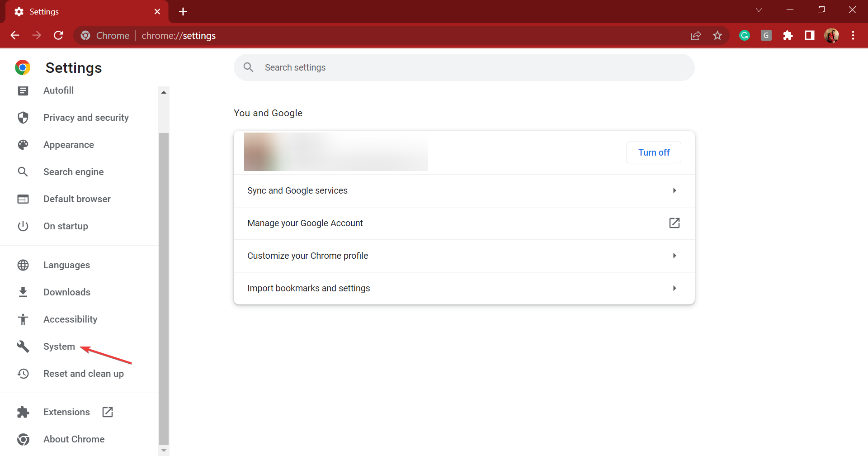Click the sidebar scrollbar thumb
This screenshot has height=456, width=868.
(x=164, y=289)
